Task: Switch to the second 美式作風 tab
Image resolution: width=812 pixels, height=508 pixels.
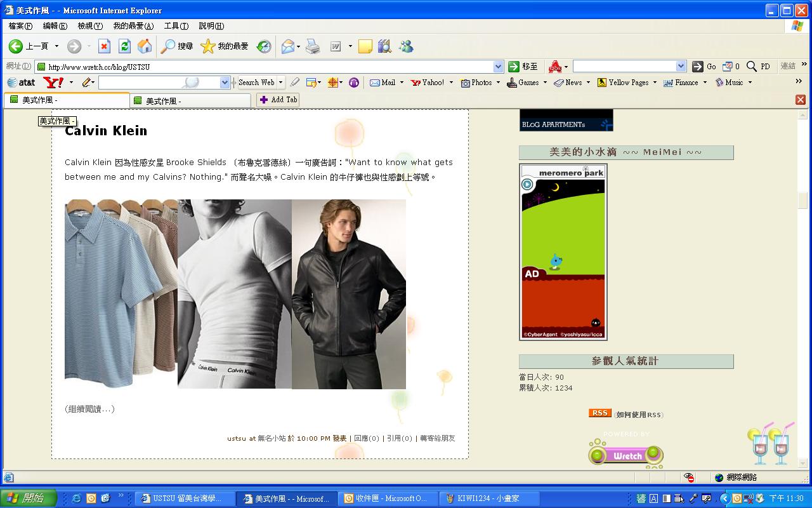Action: (x=190, y=100)
